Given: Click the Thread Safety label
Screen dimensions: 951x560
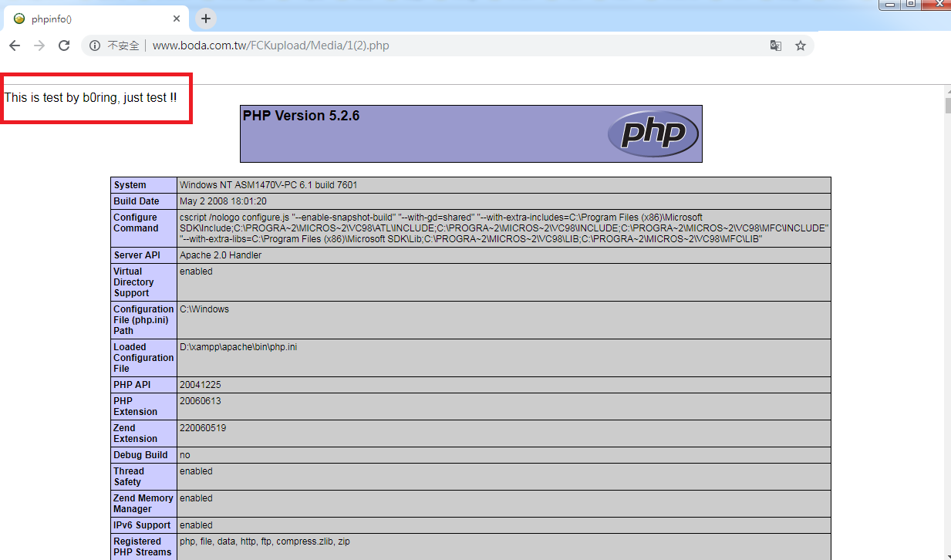Looking at the screenshot, I should pos(129,477).
